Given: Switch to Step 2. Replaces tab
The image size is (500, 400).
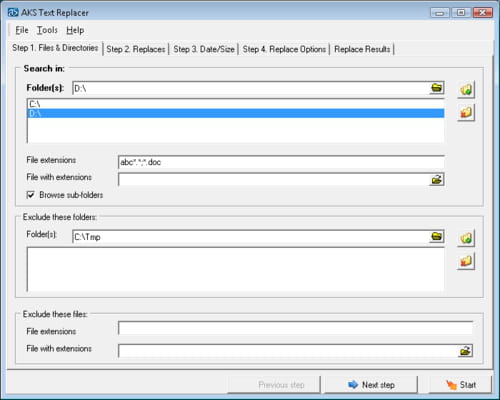Looking at the screenshot, I should point(136,49).
